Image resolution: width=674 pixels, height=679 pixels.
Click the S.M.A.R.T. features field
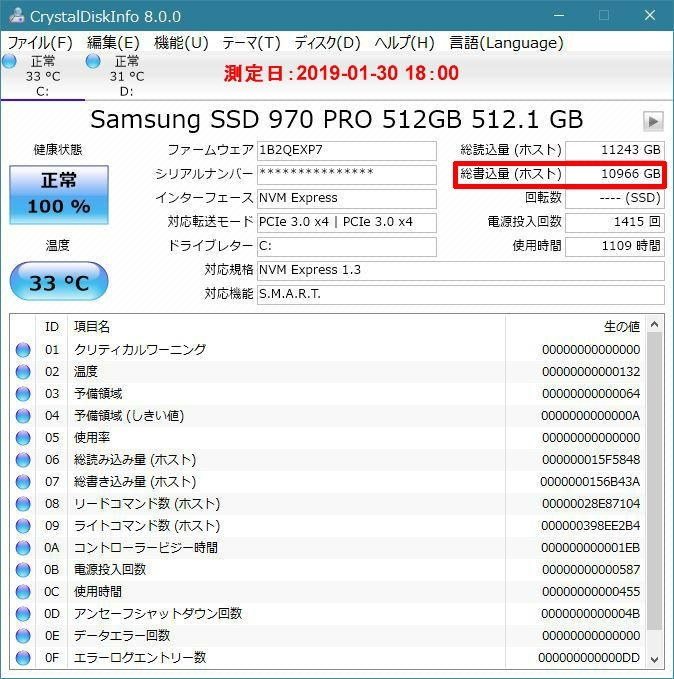tap(460, 294)
